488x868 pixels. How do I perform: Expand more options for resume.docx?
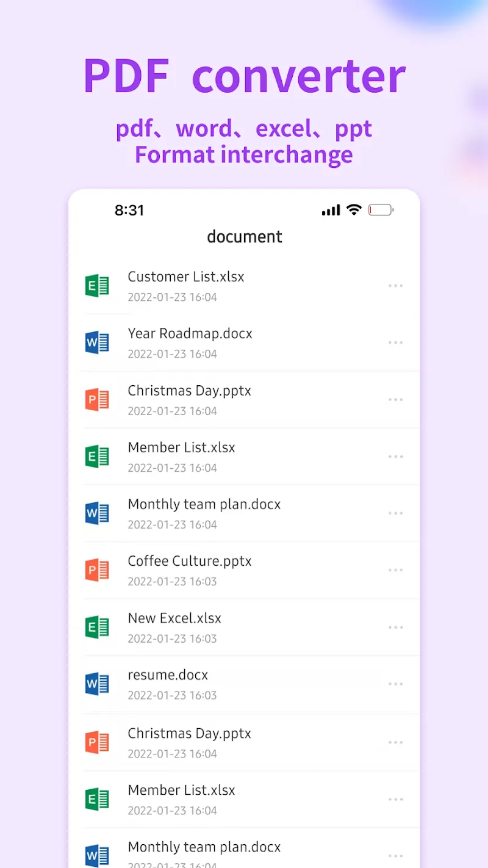point(395,684)
